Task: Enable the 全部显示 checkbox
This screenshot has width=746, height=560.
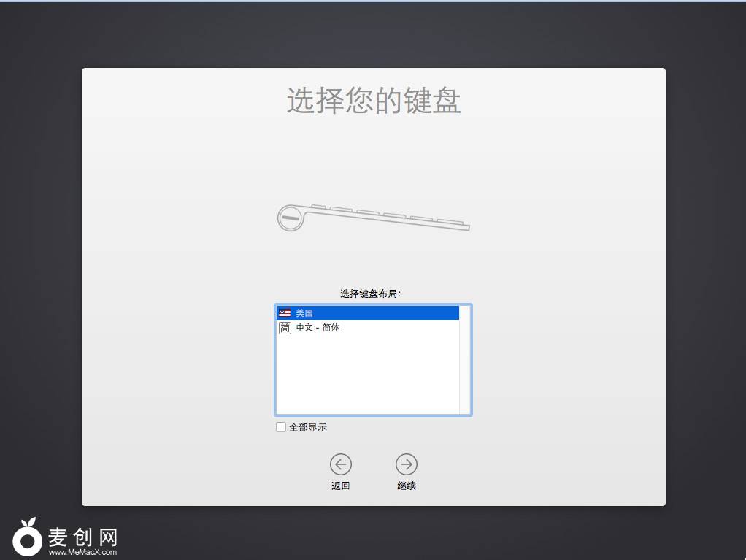Action: pyautogui.click(x=281, y=427)
